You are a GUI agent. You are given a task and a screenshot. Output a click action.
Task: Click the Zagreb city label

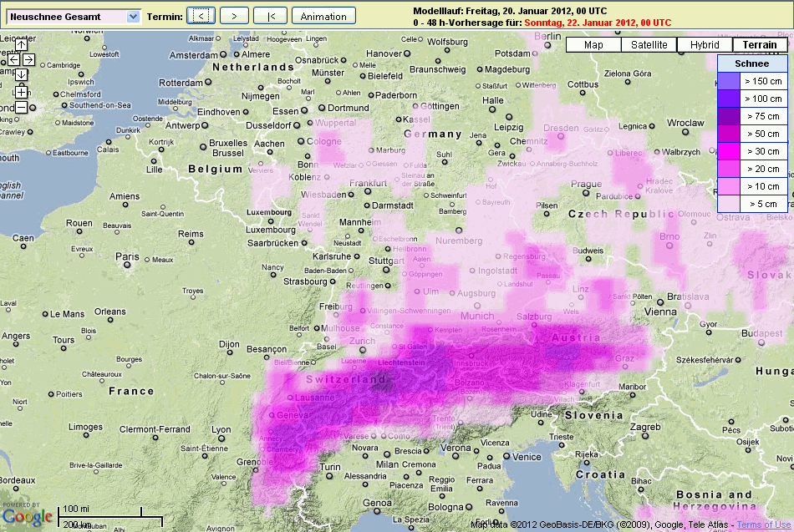(645, 427)
